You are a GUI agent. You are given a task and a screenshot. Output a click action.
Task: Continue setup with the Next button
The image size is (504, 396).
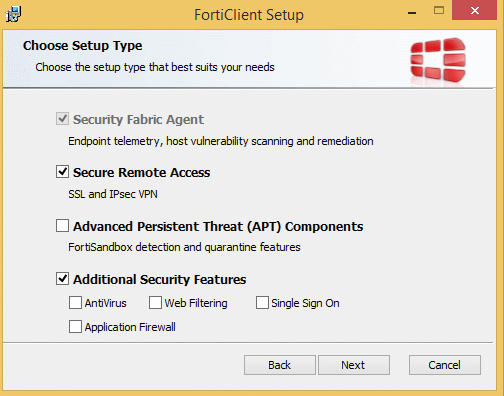354,365
